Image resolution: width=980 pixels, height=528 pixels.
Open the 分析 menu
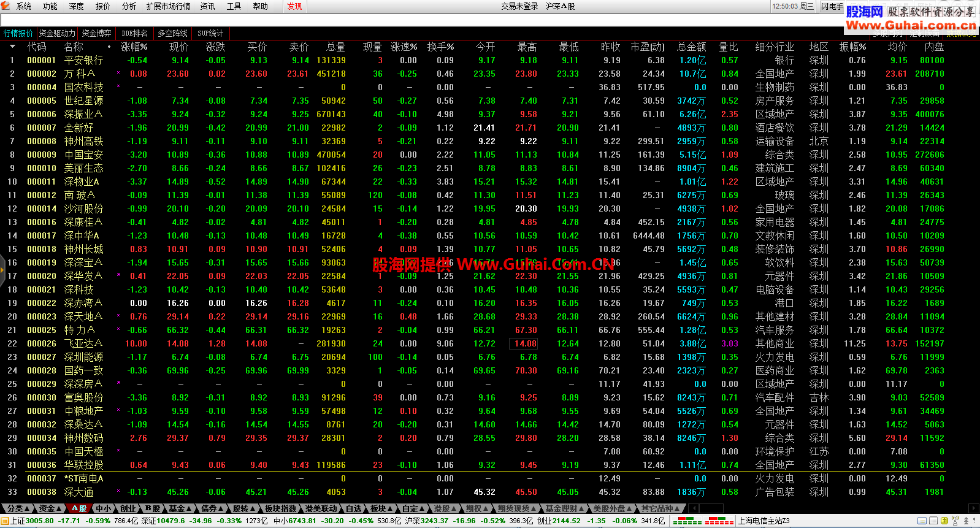129,6
